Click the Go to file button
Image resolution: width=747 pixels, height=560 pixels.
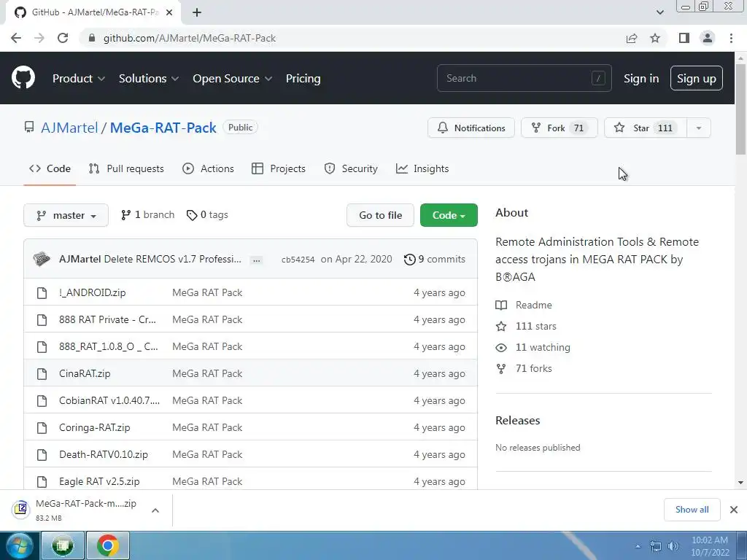pos(380,215)
